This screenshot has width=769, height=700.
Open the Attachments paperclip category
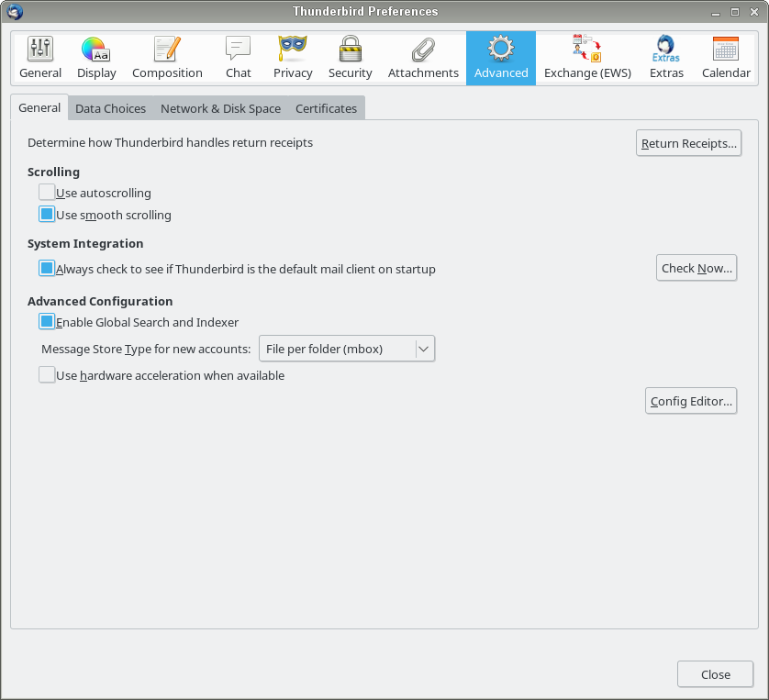[x=423, y=58]
